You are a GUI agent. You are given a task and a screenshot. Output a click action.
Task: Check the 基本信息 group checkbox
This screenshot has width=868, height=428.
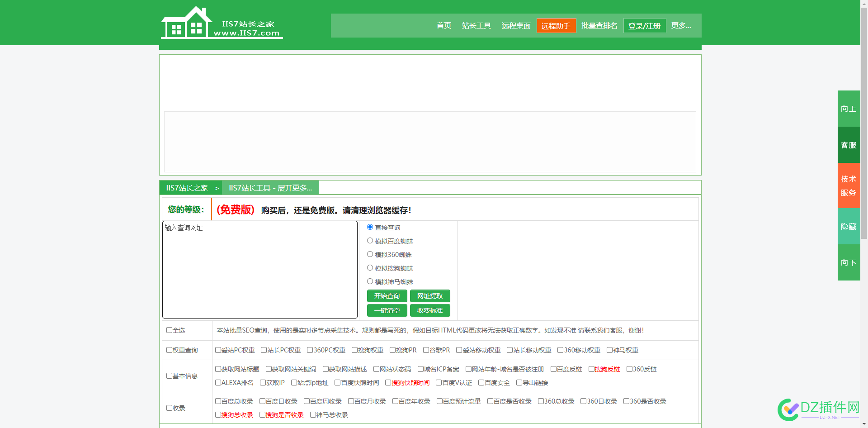pyautogui.click(x=169, y=376)
